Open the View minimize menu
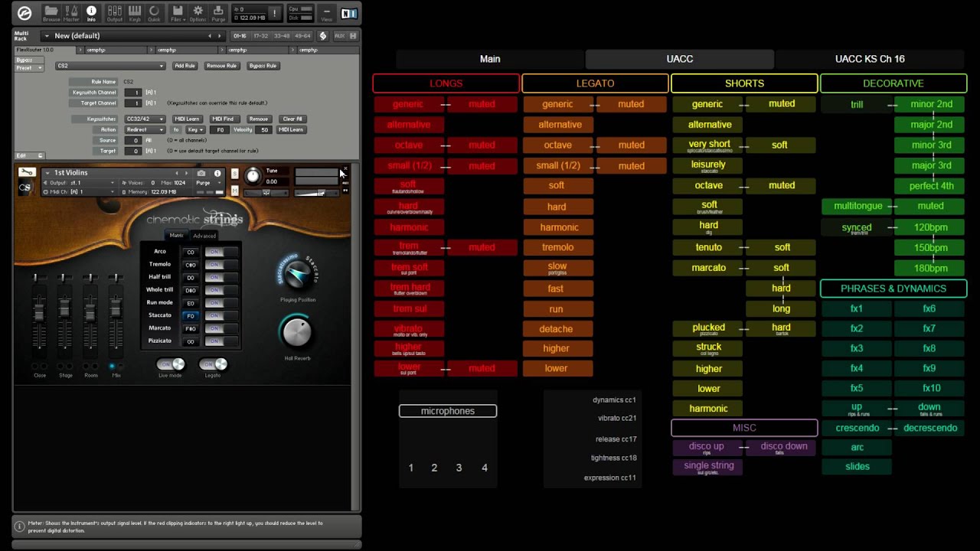The height and width of the screenshot is (551, 980). [x=327, y=13]
